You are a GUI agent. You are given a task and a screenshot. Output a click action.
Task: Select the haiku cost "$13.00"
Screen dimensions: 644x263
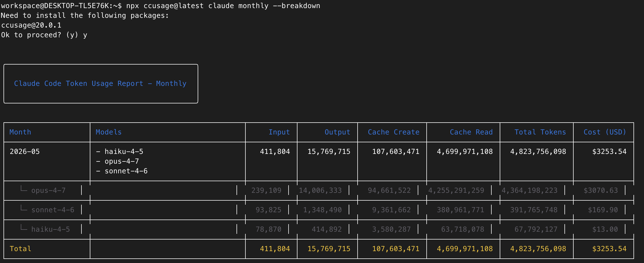point(605,229)
